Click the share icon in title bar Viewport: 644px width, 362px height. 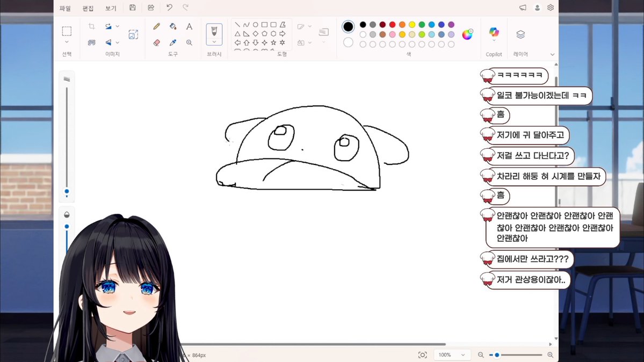click(x=151, y=8)
